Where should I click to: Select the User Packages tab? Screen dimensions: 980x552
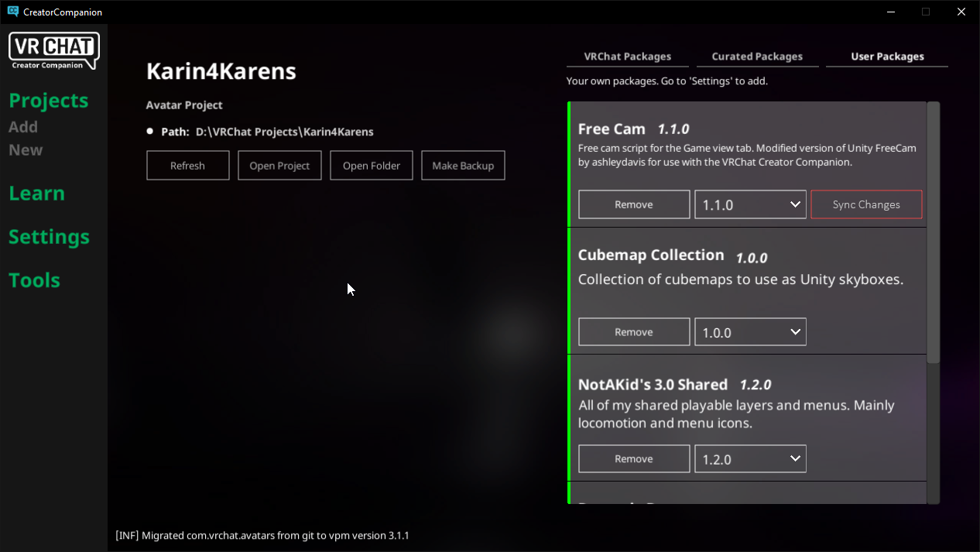pyautogui.click(x=887, y=57)
